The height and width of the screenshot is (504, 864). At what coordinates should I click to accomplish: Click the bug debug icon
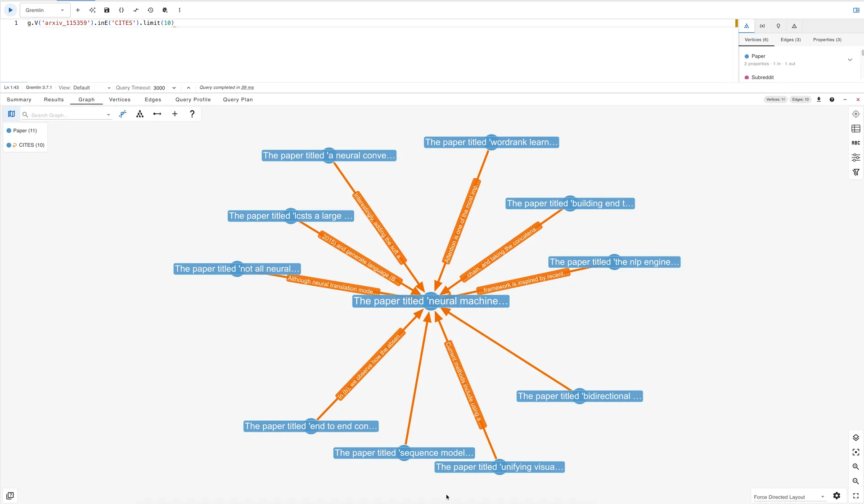165,10
